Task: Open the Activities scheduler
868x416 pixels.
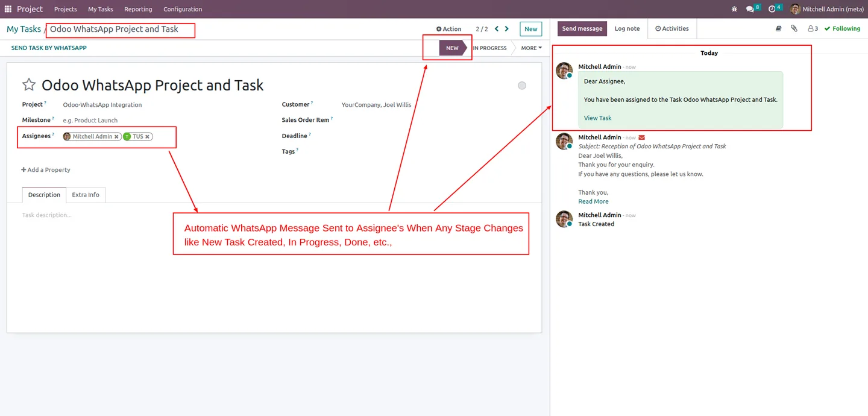Action: 672,28
